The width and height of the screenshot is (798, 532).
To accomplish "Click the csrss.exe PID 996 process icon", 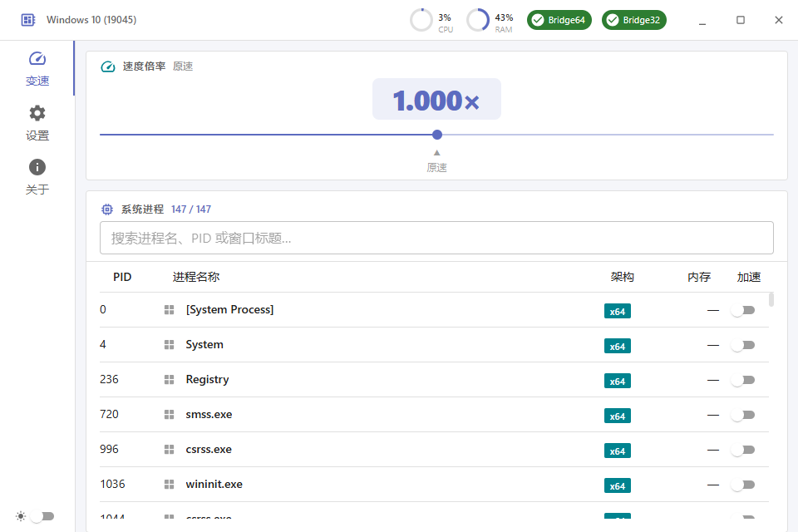I will [169, 450].
